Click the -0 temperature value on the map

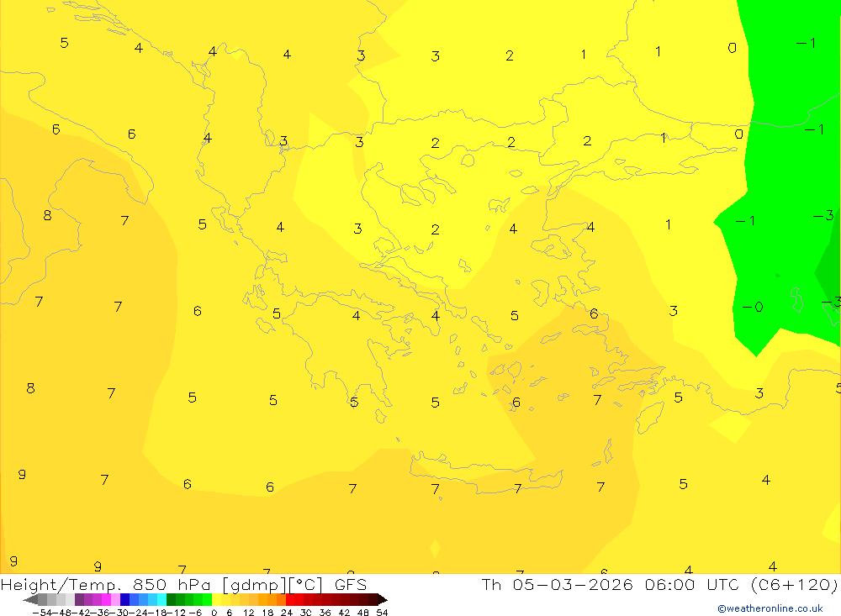pyautogui.click(x=753, y=308)
